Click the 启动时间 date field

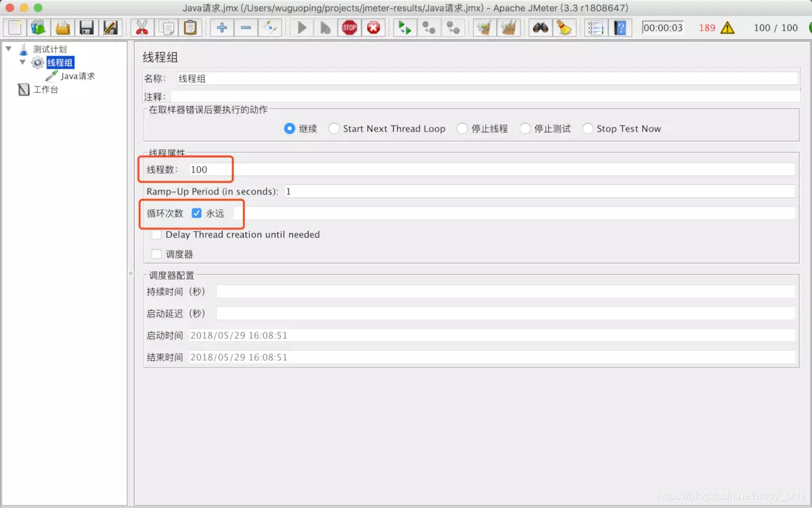[491, 335]
